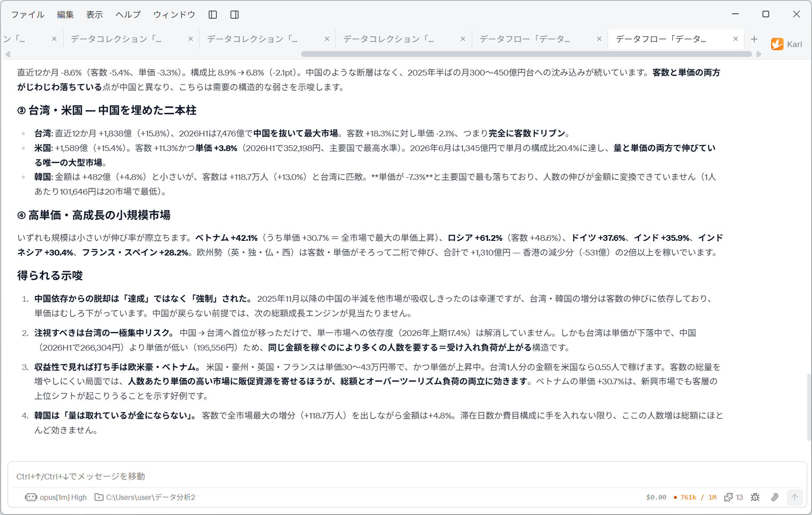The width and height of the screenshot is (812, 515).
Task: Open the ファイル menu
Action: click(x=28, y=15)
